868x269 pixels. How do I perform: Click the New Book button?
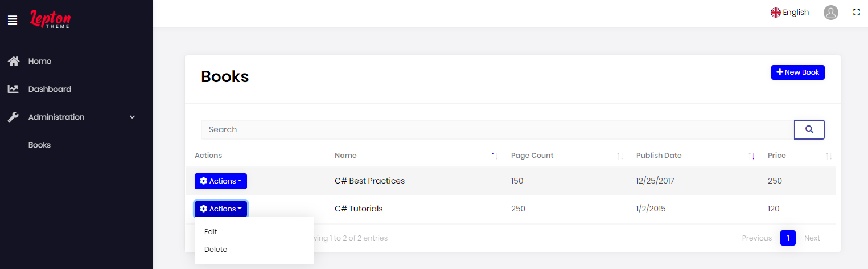tap(797, 72)
